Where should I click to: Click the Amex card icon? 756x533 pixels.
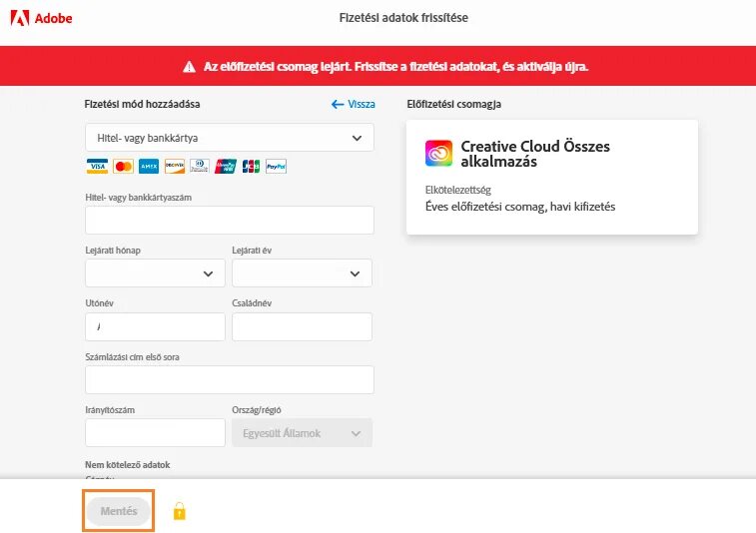coord(149,167)
